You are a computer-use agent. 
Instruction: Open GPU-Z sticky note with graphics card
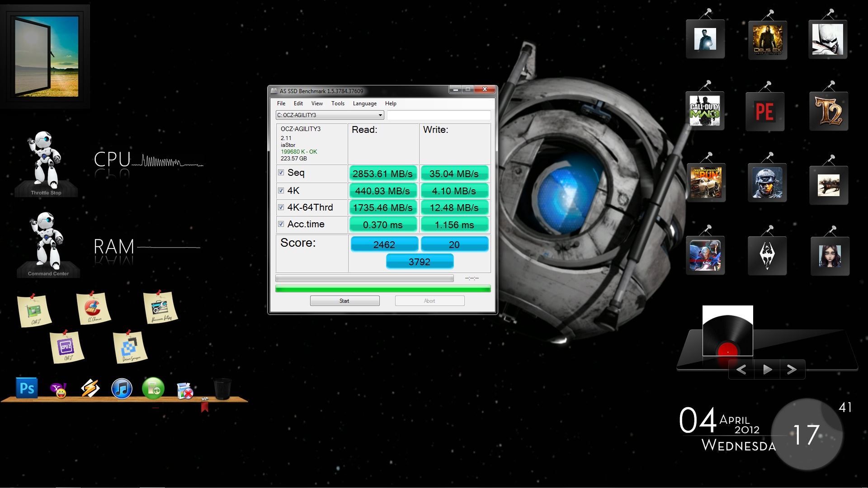(x=34, y=310)
